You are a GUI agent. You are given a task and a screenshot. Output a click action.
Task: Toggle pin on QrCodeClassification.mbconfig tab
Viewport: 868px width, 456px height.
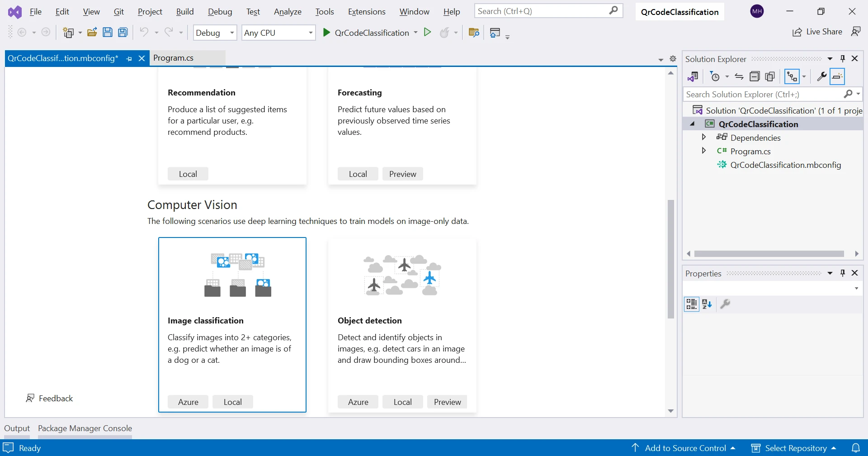click(x=129, y=58)
